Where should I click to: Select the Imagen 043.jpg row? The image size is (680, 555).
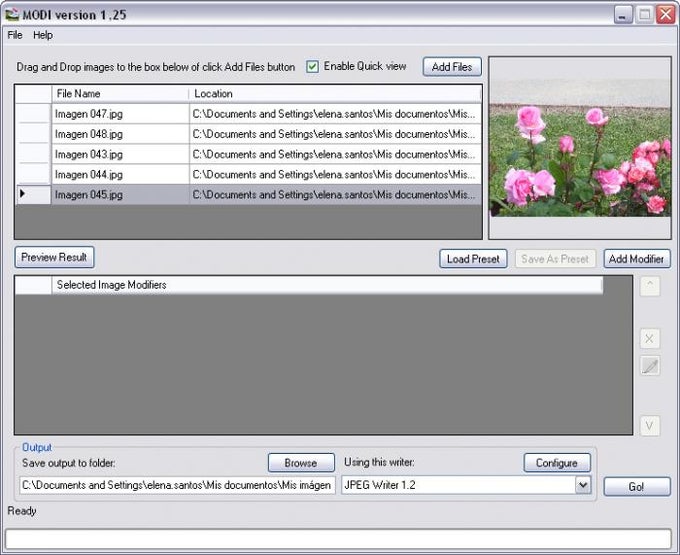click(x=248, y=154)
